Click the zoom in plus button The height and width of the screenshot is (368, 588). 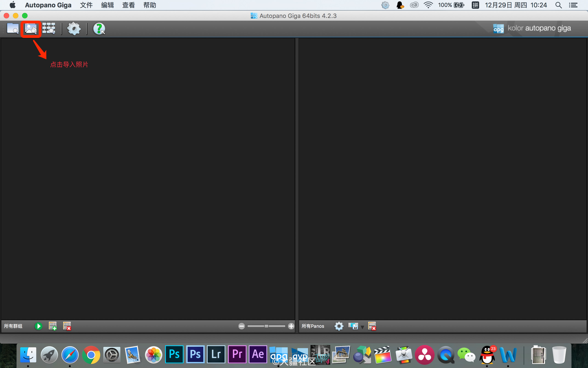tap(291, 326)
